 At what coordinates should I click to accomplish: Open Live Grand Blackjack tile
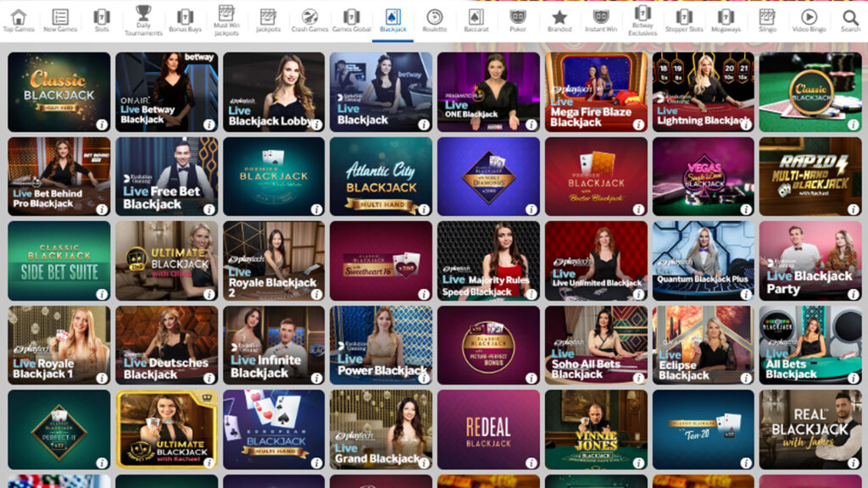(x=381, y=430)
